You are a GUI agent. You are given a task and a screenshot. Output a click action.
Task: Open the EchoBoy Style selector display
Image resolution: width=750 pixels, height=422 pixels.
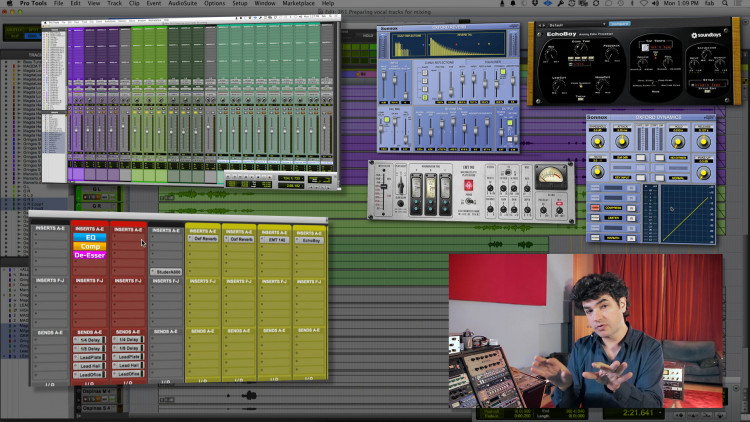pyautogui.click(x=707, y=85)
